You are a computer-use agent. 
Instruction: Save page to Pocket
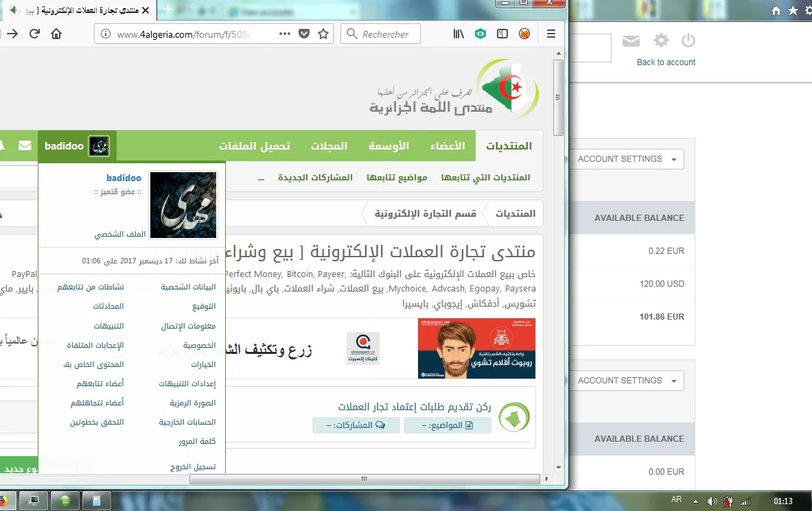click(304, 34)
